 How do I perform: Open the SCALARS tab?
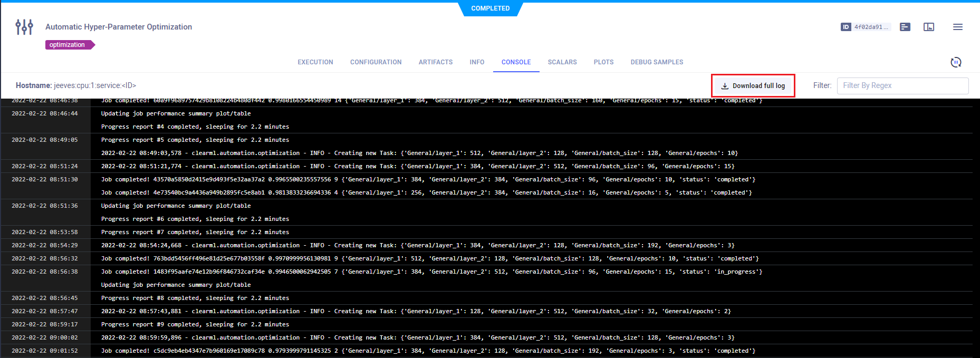(x=562, y=62)
